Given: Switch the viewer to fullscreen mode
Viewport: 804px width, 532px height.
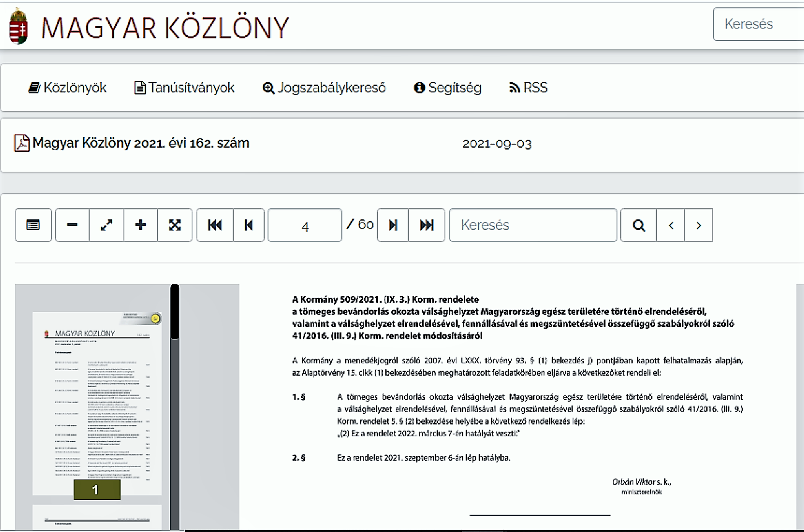Looking at the screenshot, I should 175,225.
